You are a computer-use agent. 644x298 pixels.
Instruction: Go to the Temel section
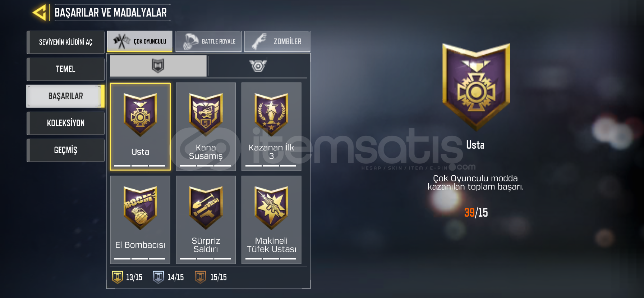(x=65, y=69)
